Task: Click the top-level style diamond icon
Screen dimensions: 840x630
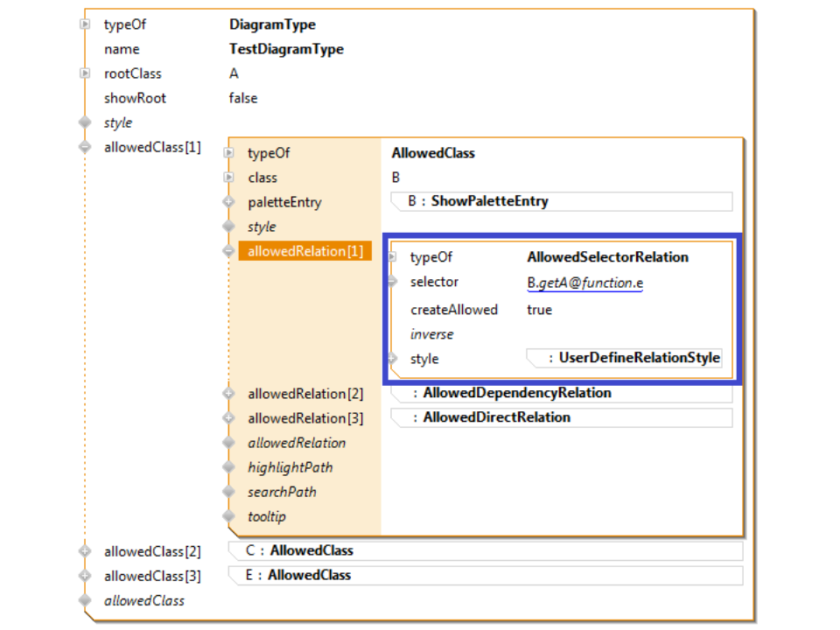Action: coord(85,122)
